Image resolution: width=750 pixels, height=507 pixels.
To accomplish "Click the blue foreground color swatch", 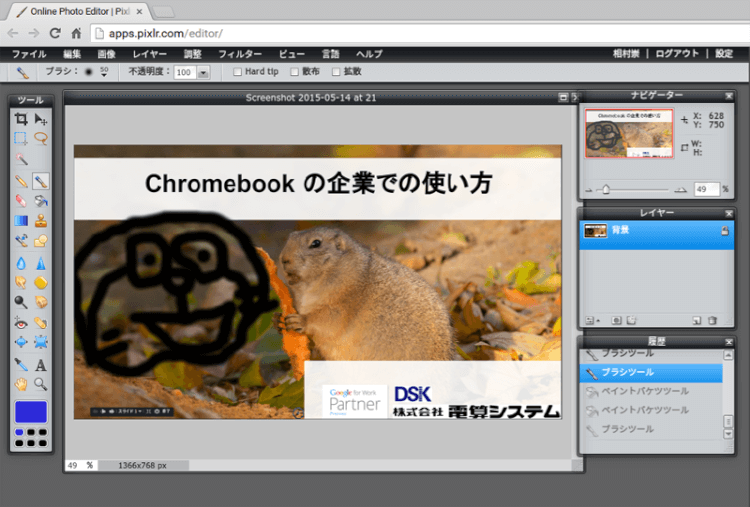I will click(x=30, y=411).
